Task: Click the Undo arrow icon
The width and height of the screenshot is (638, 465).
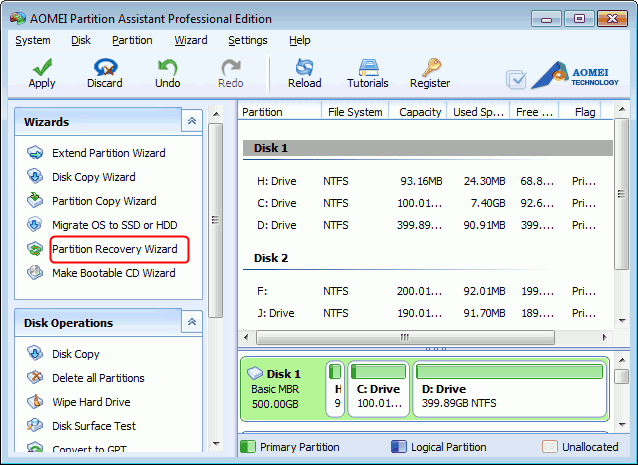Action: (x=168, y=67)
